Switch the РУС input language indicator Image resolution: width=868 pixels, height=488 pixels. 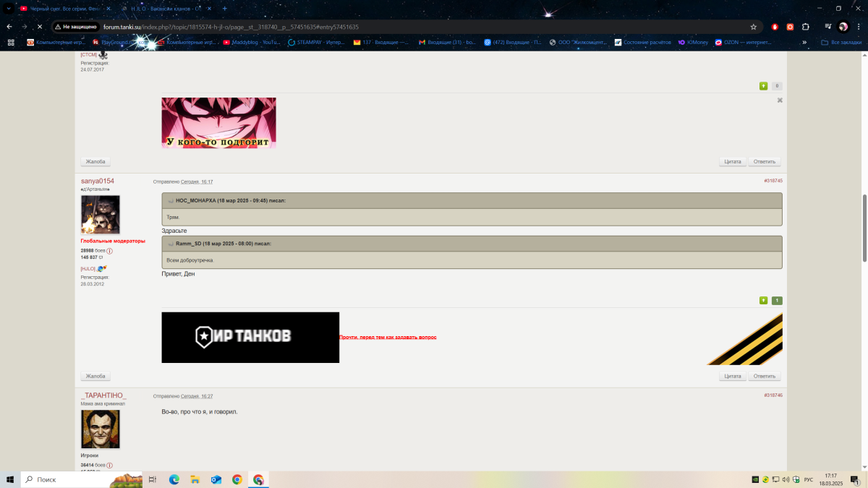[809, 479]
